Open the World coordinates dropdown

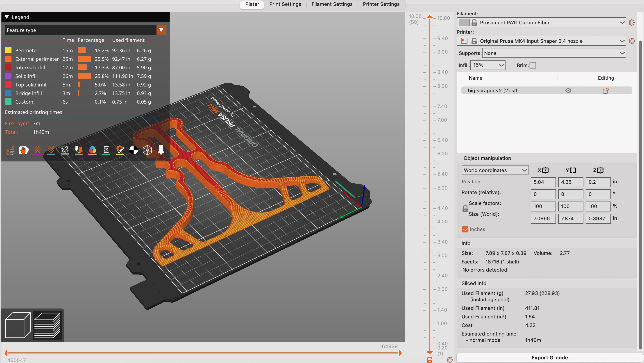[x=495, y=170]
